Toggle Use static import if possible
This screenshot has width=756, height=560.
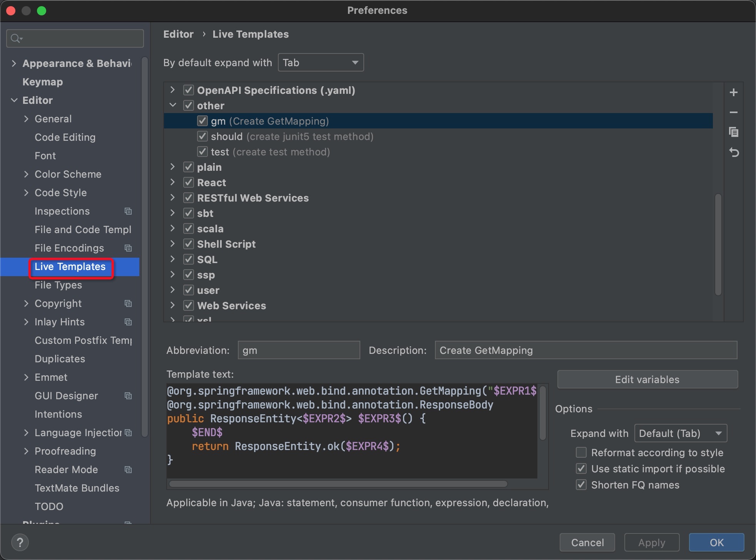pyautogui.click(x=581, y=468)
